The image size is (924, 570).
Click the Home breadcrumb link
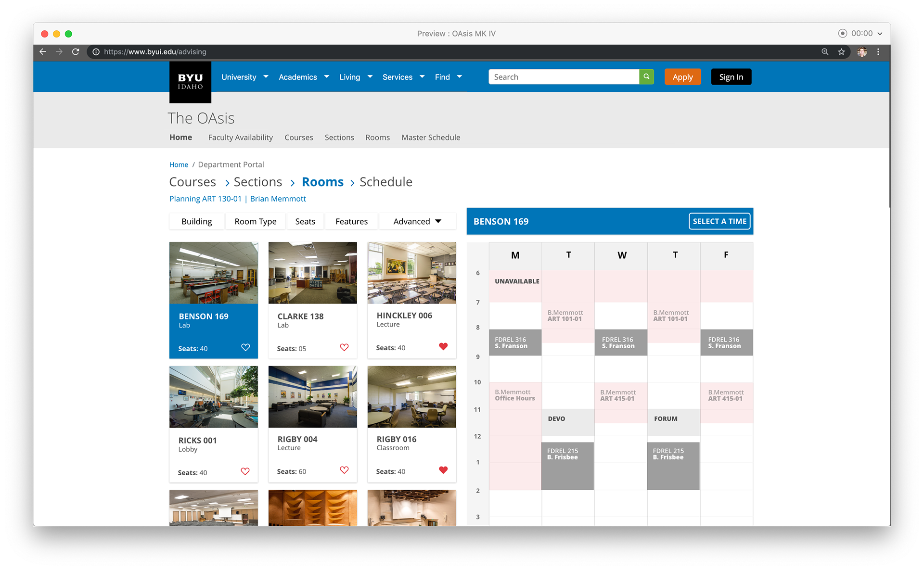tap(179, 165)
